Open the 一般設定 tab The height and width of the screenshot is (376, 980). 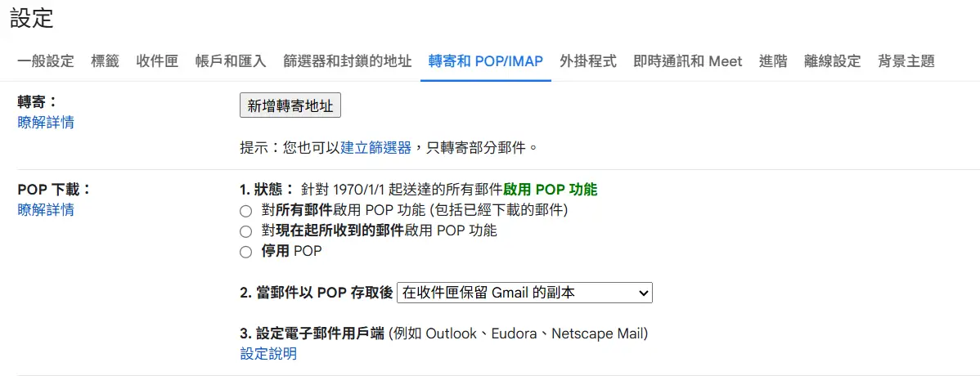pyautogui.click(x=46, y=61)
